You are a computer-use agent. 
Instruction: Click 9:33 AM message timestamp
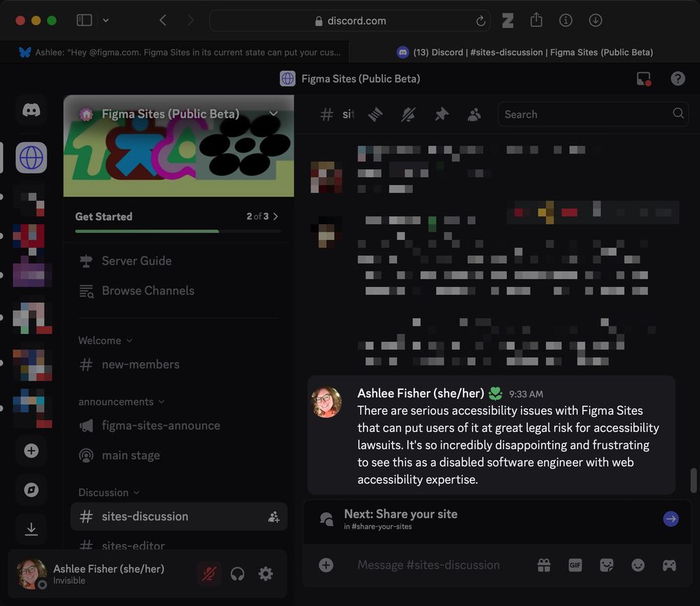(x=526, y=394)
